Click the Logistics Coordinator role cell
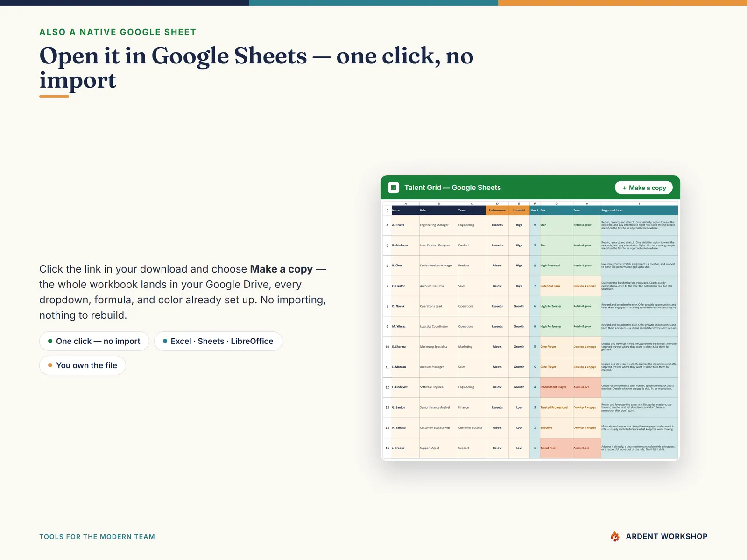 tap(439, 327)
